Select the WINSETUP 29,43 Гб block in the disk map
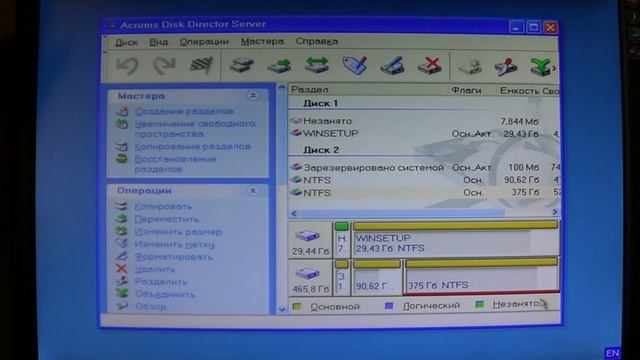 tap(455, 239)
